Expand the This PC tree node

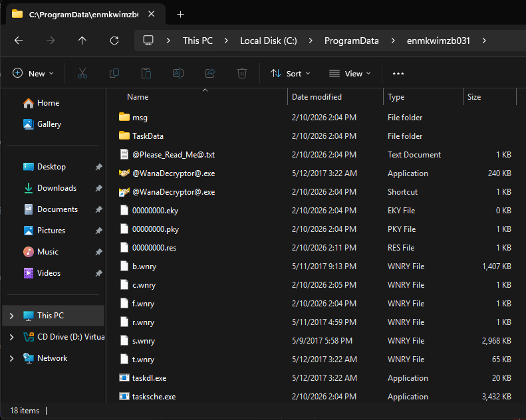coord(11,316)
